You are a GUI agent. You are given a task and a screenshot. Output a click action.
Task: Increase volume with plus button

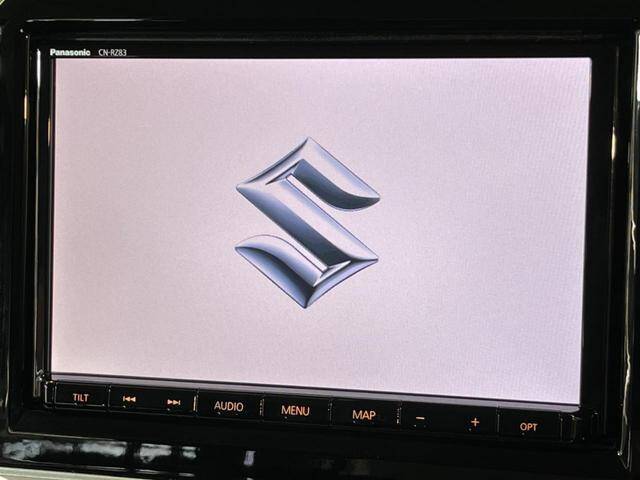474,422
